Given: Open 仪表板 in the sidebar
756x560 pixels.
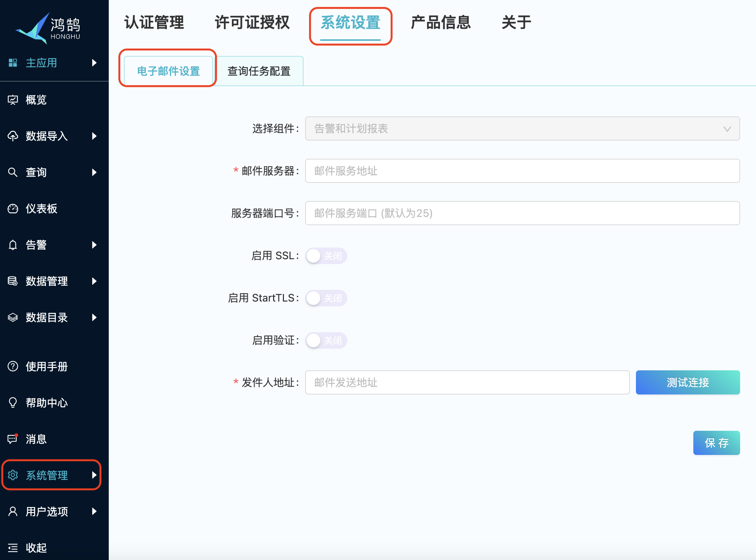Looking at the screenshot, I should (42, 209).
